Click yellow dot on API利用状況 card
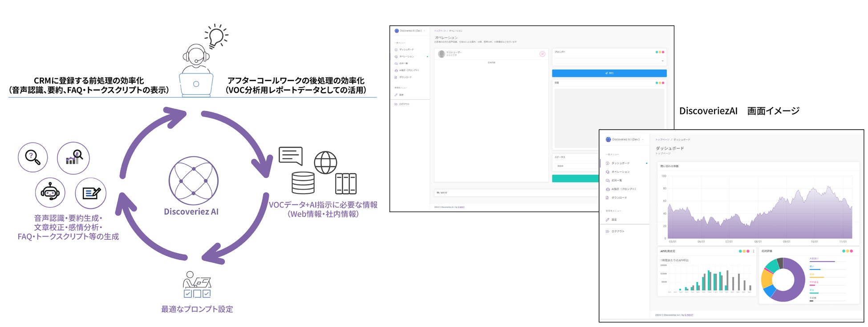This screenshot has width=868, height=327. click(x=744, y=251)
